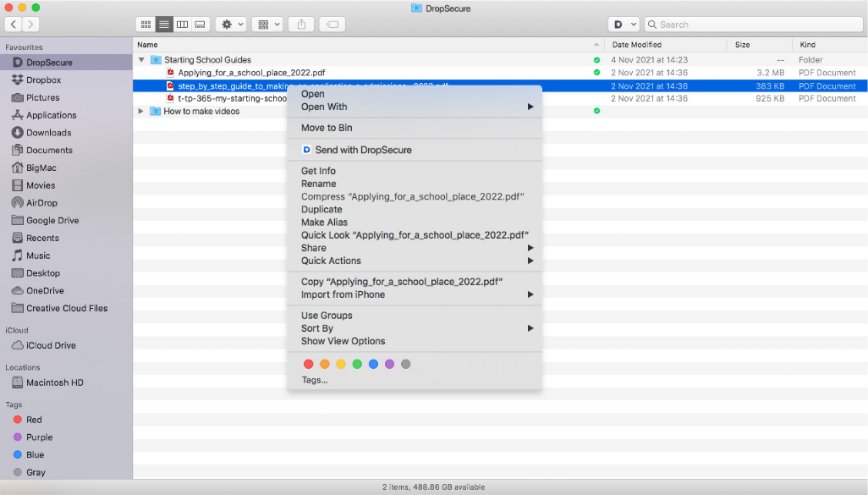Switch to column view in toolbar
This screenshot has width=868, height=495.
tap(182, 25)
